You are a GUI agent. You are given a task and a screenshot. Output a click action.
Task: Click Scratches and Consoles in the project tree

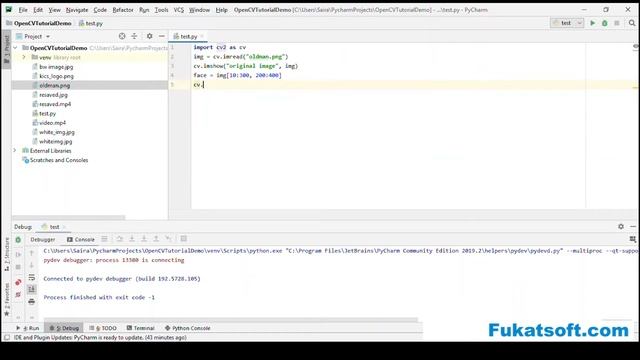(59, 160)
